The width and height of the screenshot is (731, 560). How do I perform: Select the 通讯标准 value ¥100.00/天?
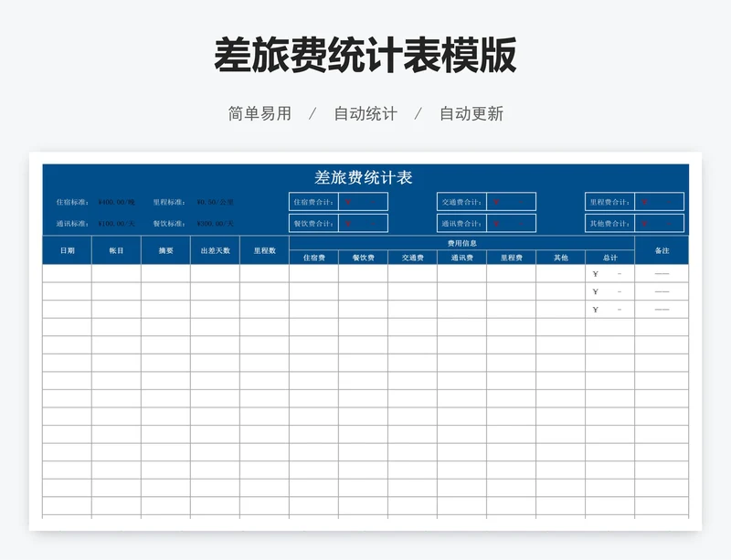click(x=117, y=223)
